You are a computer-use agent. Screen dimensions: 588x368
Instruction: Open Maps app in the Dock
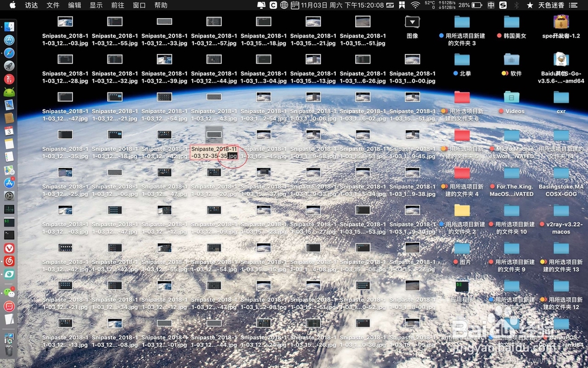tap(9, 170)
